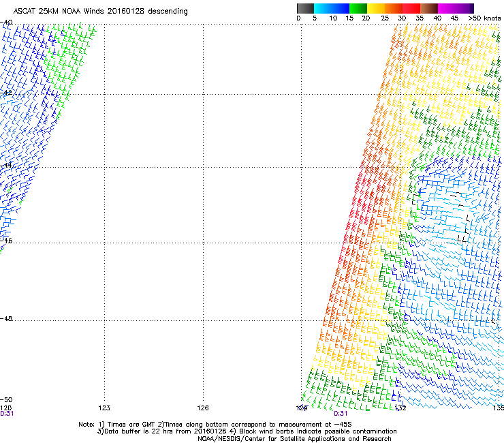
Task: Click the note line 'Times are GMT'
Action: [x=131, y=425]
